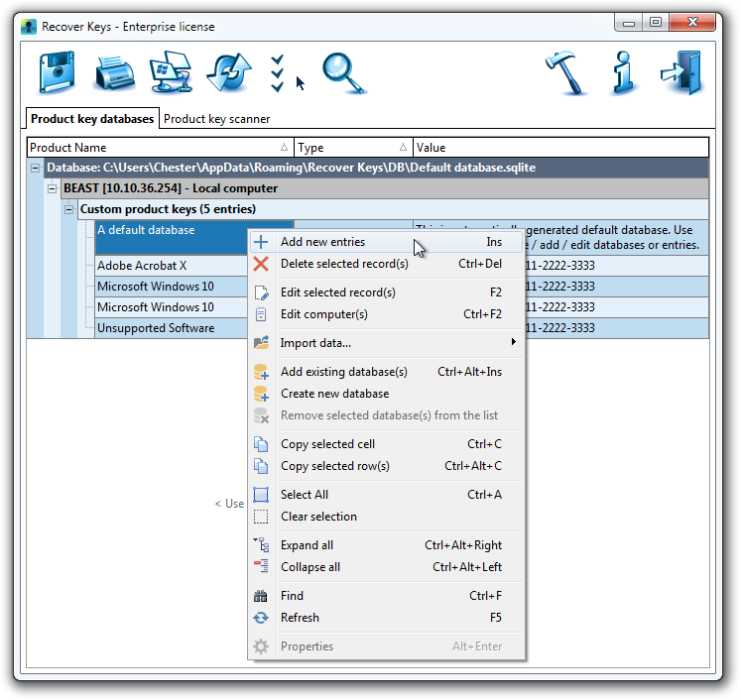Click the Select All square icon

click(x=261, y=495)
